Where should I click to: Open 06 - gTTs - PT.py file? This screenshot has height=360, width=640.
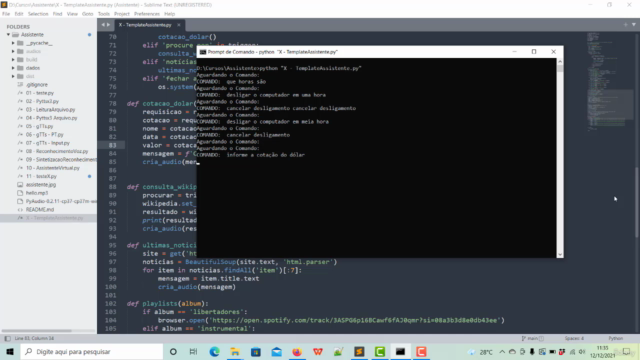(x=44, y=135)
